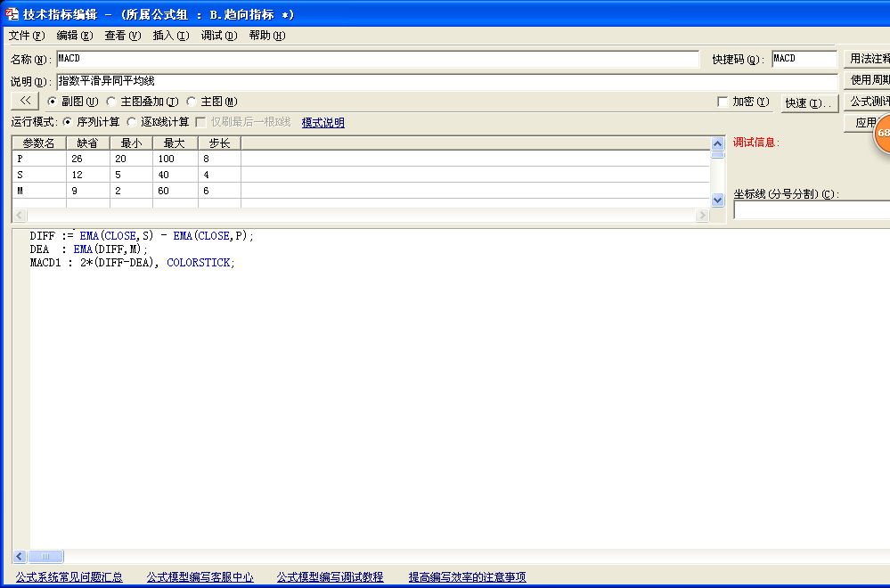Viewport: 890px width, 588px height.
Task: Click the 名称 input field
Action: 378,59
